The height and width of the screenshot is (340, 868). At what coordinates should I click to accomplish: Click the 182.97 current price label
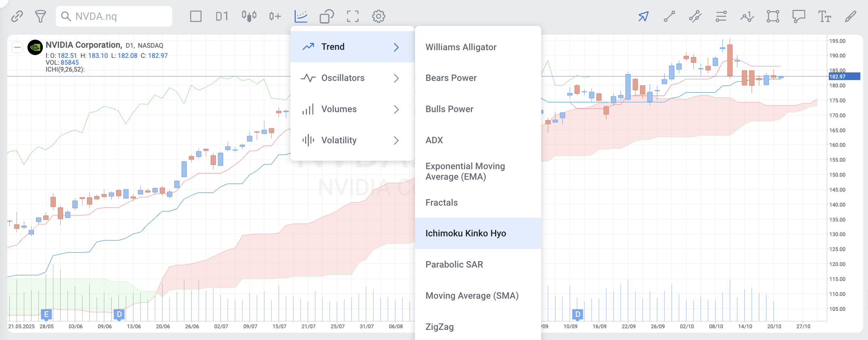click(x=844, y=76)
